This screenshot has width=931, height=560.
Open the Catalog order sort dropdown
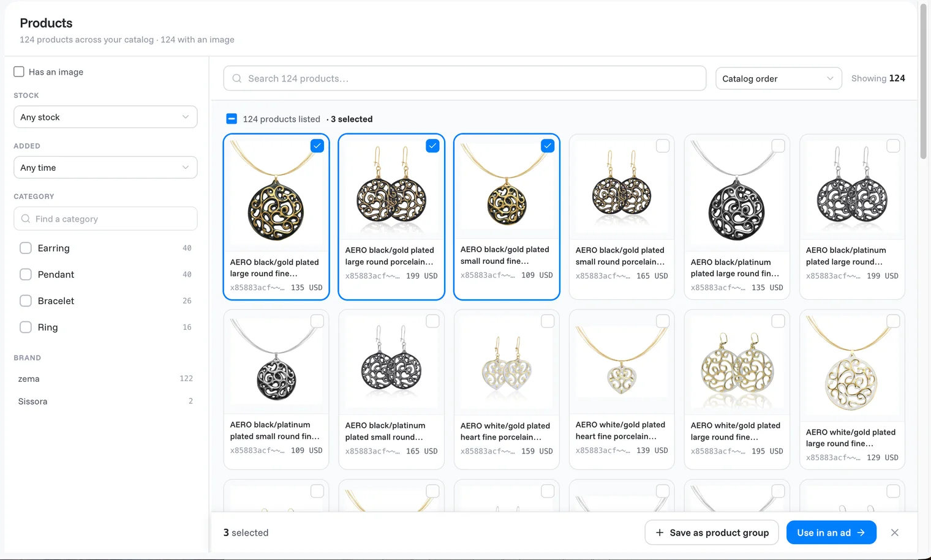[778, 78]
